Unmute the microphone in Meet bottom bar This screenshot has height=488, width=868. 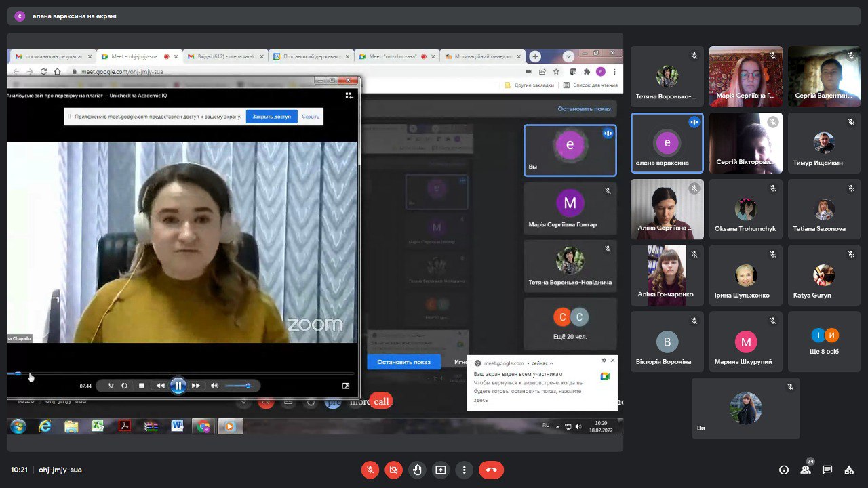click(x=370, y=470)
